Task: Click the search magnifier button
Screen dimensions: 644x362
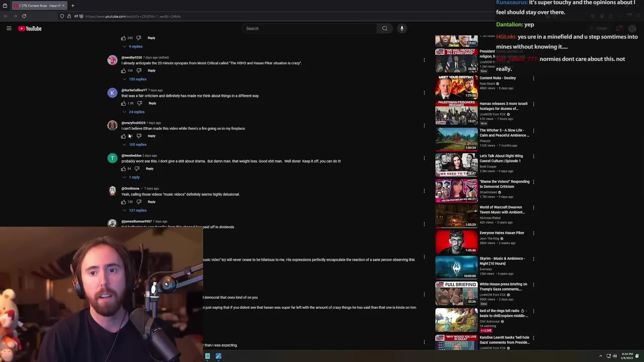Action: 385,29
